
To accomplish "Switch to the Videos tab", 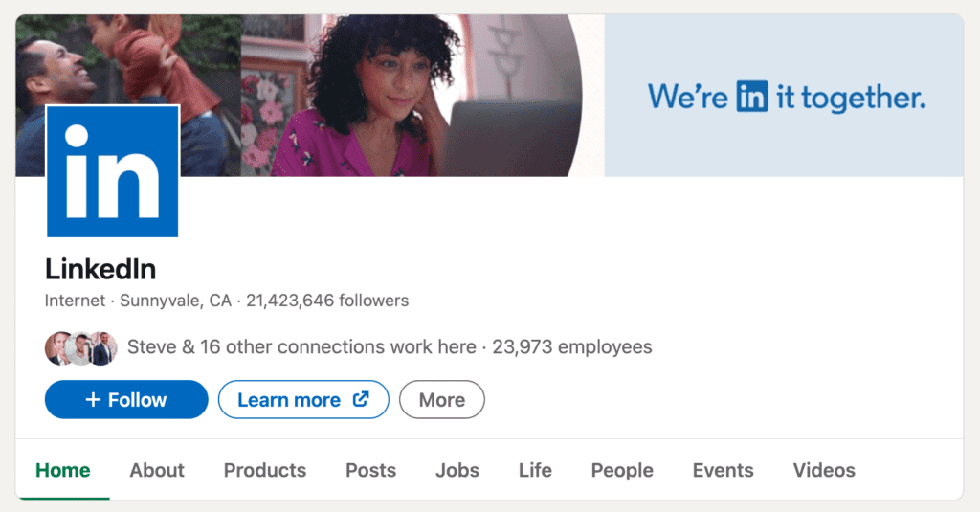I will [824, 470].
